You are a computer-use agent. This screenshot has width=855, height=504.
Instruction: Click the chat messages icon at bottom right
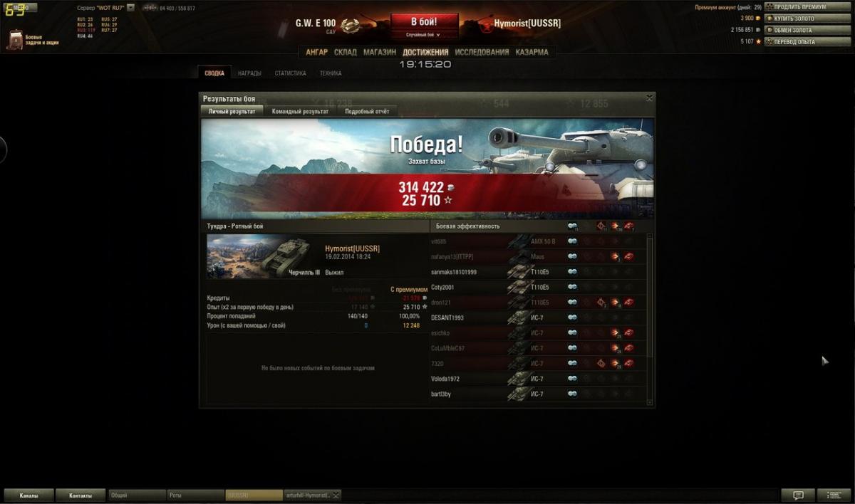(798, 495)
